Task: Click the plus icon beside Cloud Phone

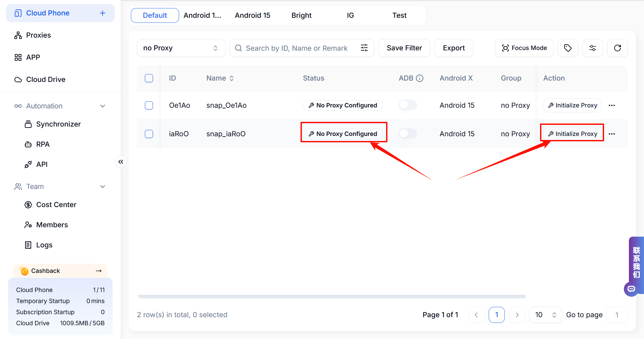Action: click(103, 13)
